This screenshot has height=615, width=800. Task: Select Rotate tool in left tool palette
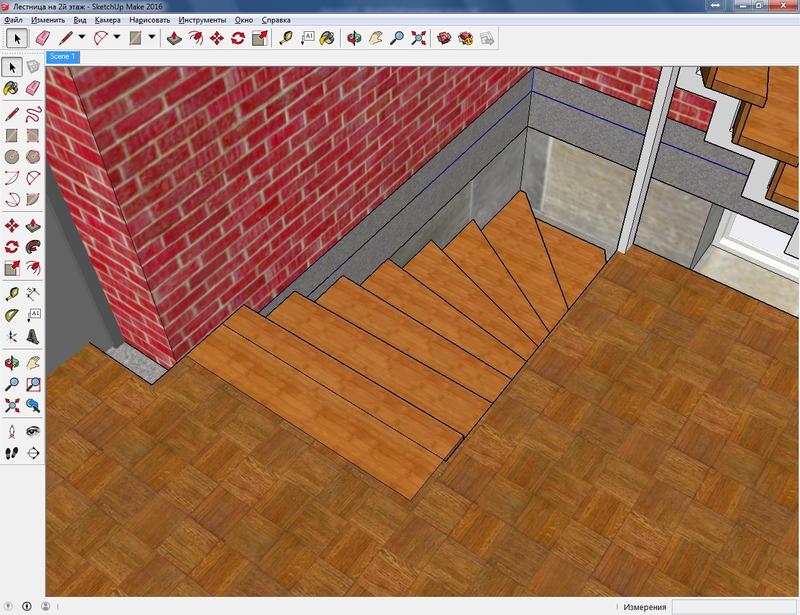click(x=12, y=247)
